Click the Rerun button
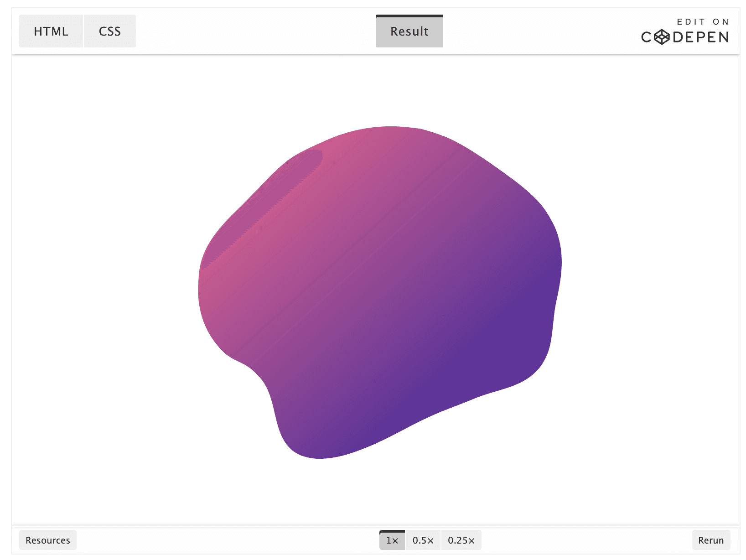The height and width of the screenshot is (560, 746). [x=711, y=540]
